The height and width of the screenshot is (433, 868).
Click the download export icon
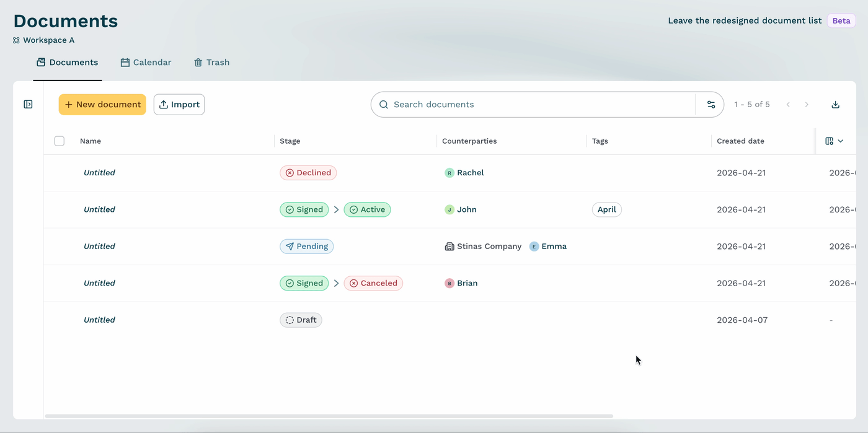click(x=835, y=105)
